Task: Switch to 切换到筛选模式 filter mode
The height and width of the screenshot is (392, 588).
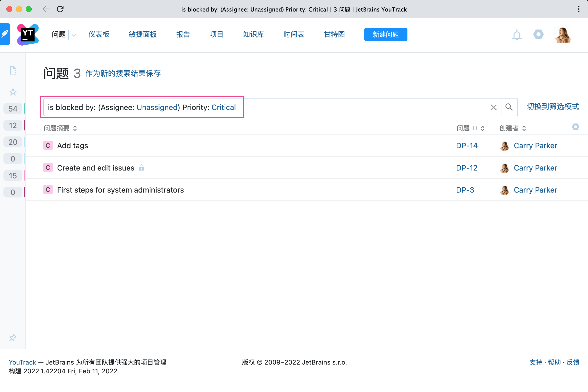Action: (552, 107)
